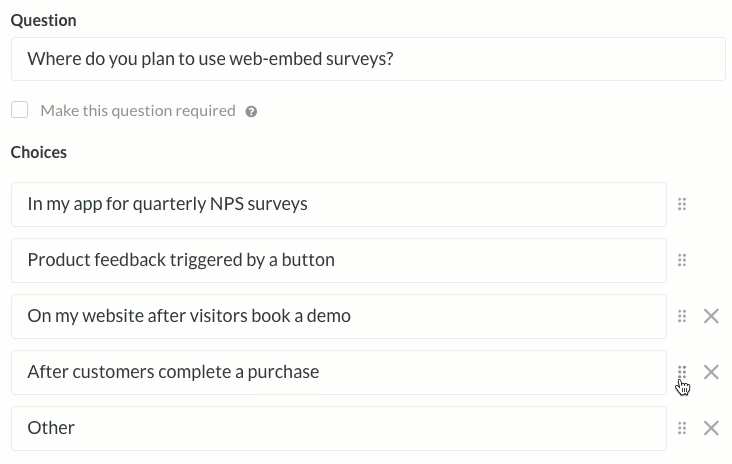This screenshot has width=732, height=464.
Task: Click drag handle beside website demo choice
Action: pyautogui.click(x=682, y=316)
